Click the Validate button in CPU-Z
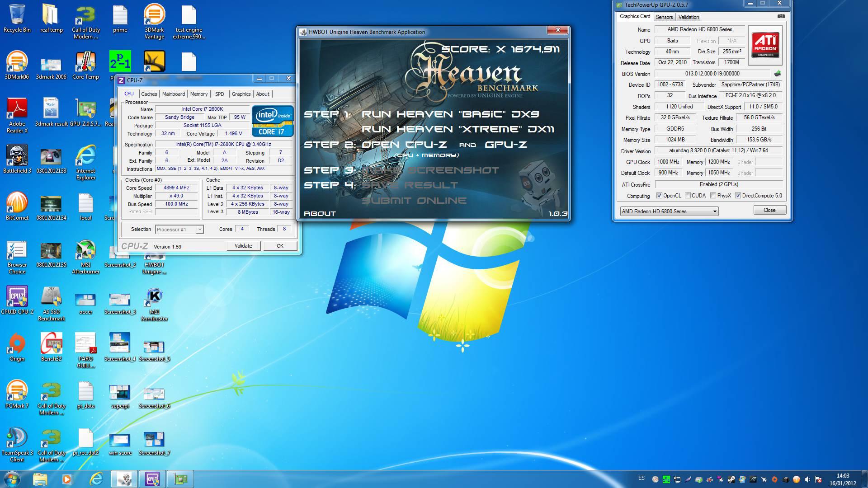Image resolution: width=868 pixels, height=488 pixels. tap(243, 246)
